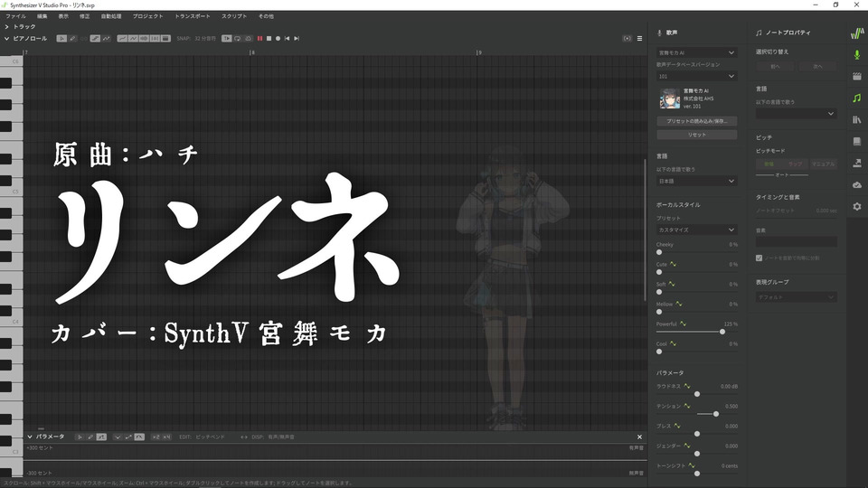Click the x2 zoom button in parameter panel
Screen dimensions: 868x488
[156, 437]
